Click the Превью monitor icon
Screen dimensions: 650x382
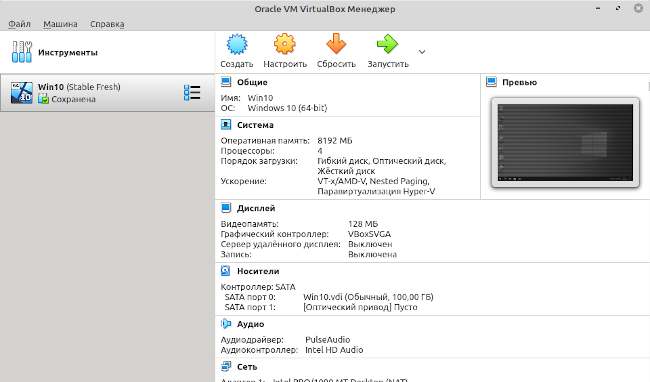pyautogui.click(x=491, y=82)
